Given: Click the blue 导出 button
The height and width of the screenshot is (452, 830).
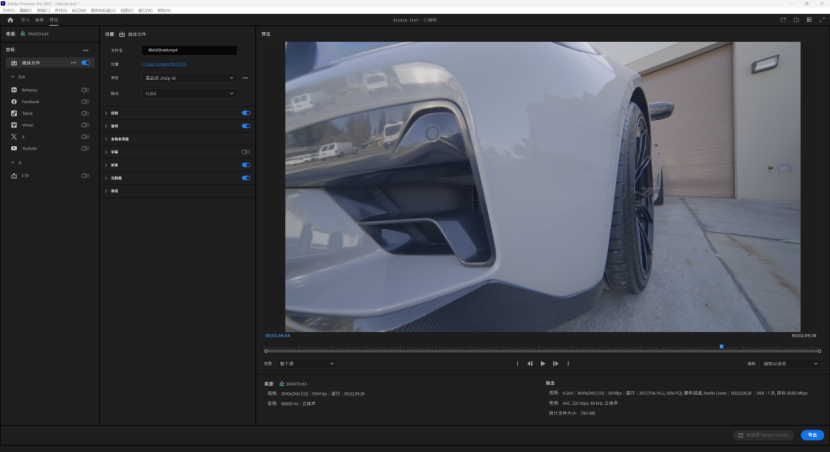Looking at the screenshot, I should coord(812,435).
